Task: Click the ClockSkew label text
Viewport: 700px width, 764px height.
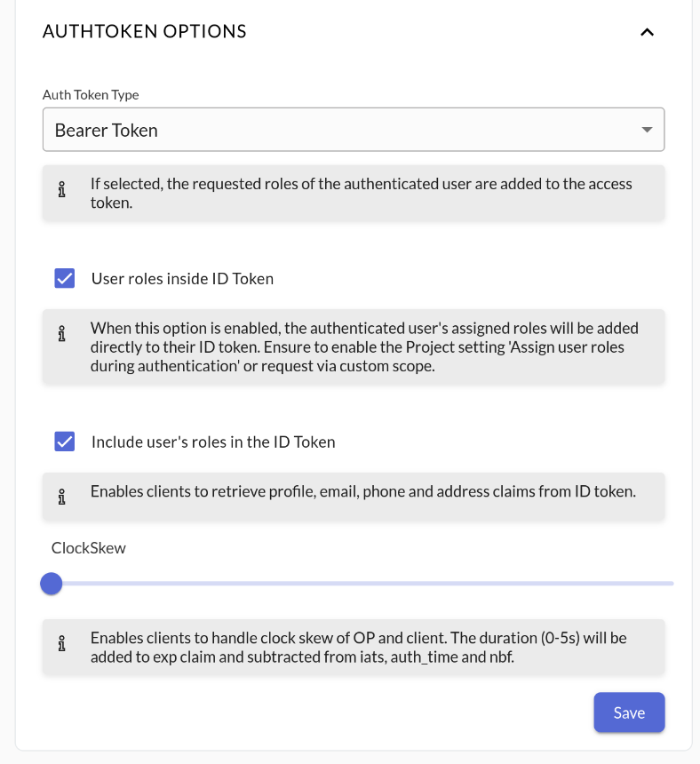Action: 89,548
